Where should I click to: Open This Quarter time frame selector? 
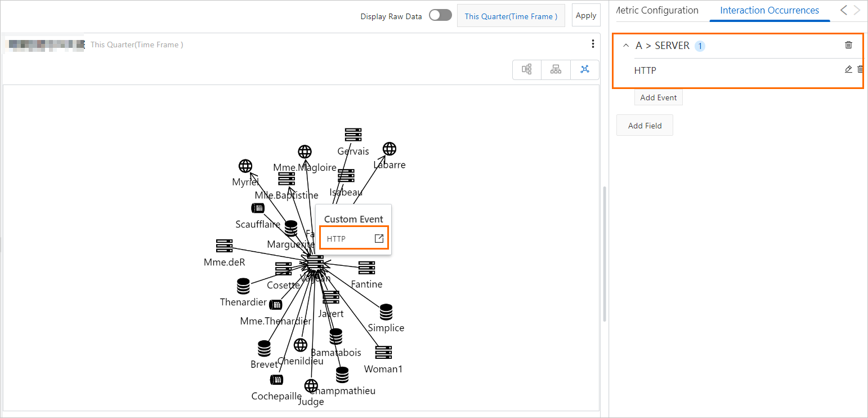tap(511, 16)
